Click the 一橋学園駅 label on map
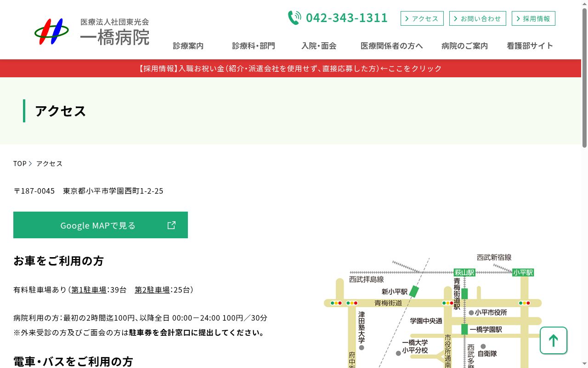Screen dimensions: 588x368 point(486,329)
